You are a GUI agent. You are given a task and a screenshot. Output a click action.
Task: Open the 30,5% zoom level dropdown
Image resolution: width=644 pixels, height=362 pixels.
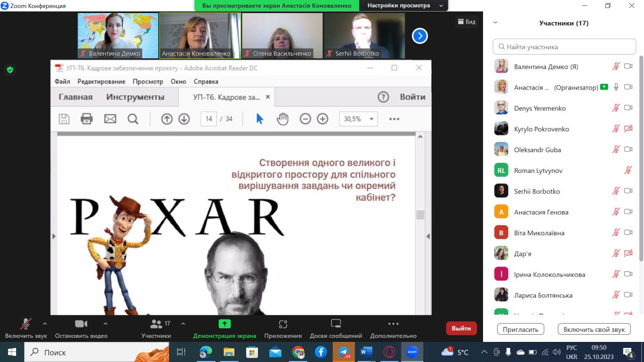(x=358, y=119)
